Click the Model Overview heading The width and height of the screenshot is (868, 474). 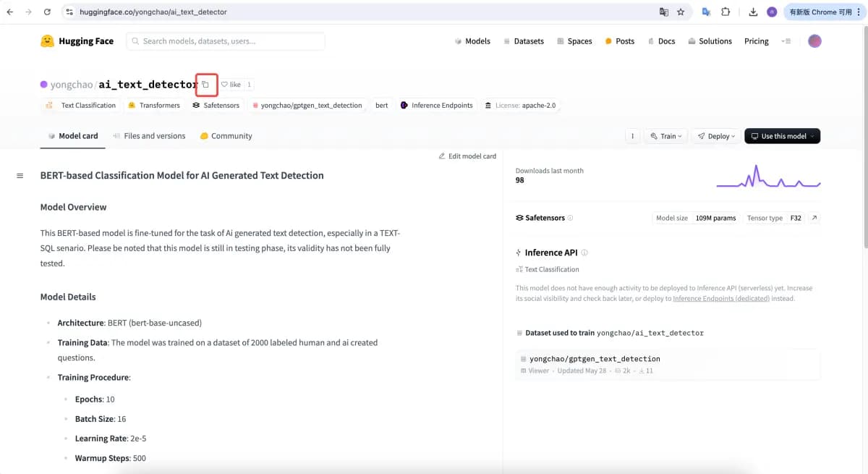(x=73, y=207)
